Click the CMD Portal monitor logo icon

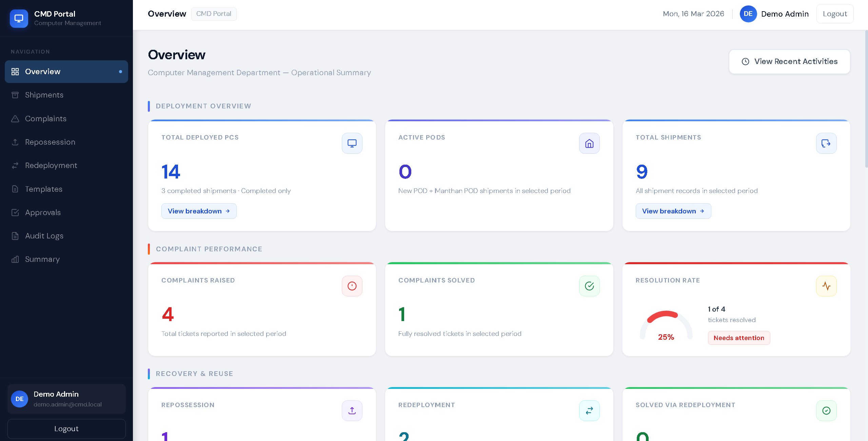click(19, 18)
